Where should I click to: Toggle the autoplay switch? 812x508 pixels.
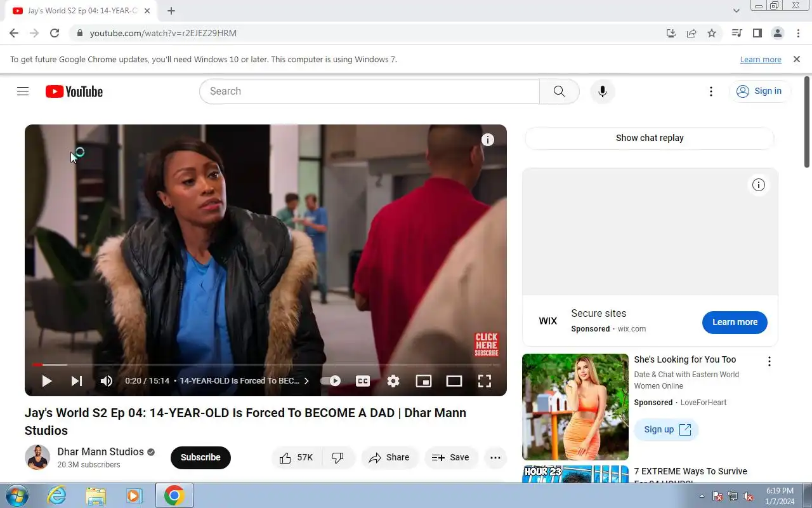pos(331,381)
